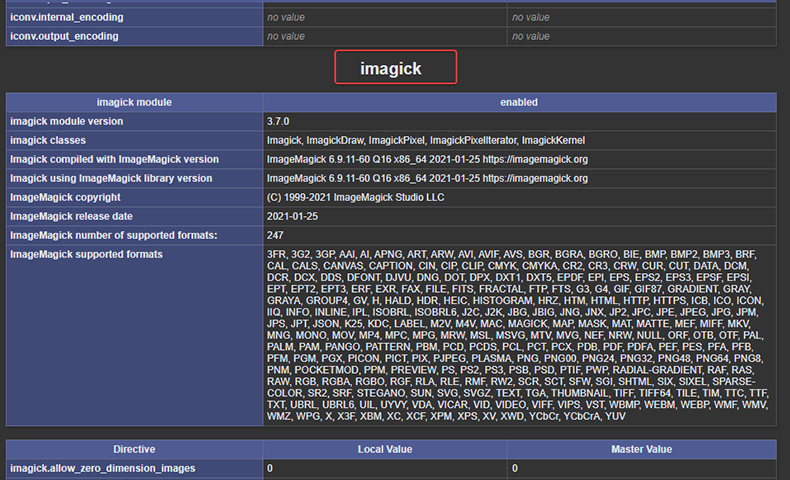
Task: Click the imagick classes list value
Action: tap(425, 140)
